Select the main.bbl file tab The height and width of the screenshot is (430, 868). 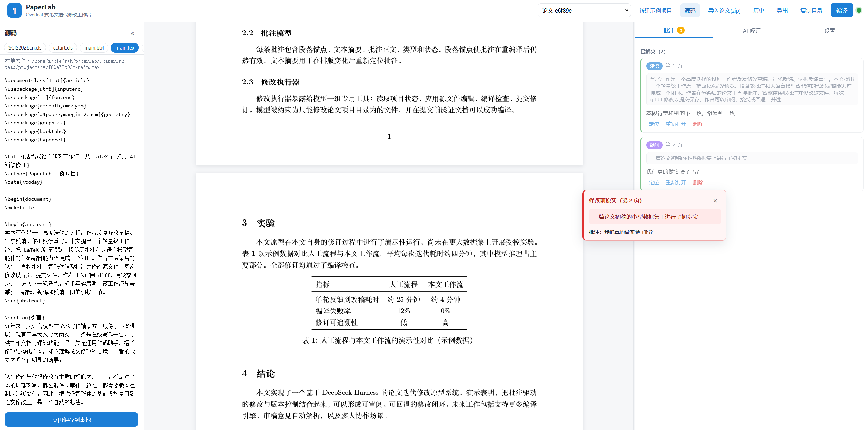pos(94,48)
